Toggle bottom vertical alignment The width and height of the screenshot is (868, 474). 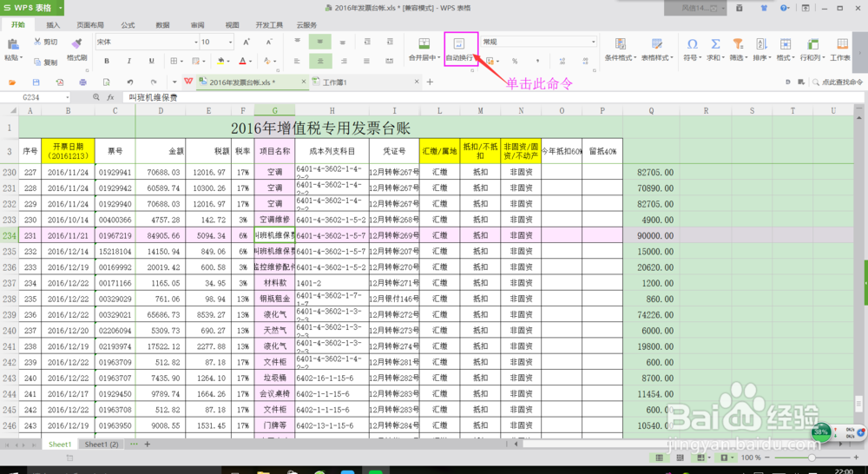(343, 42)
